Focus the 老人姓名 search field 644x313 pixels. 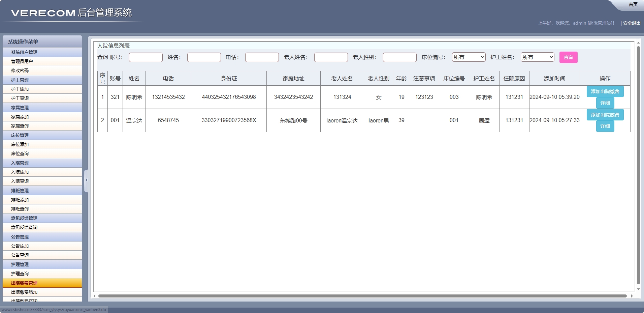point(331,57)
